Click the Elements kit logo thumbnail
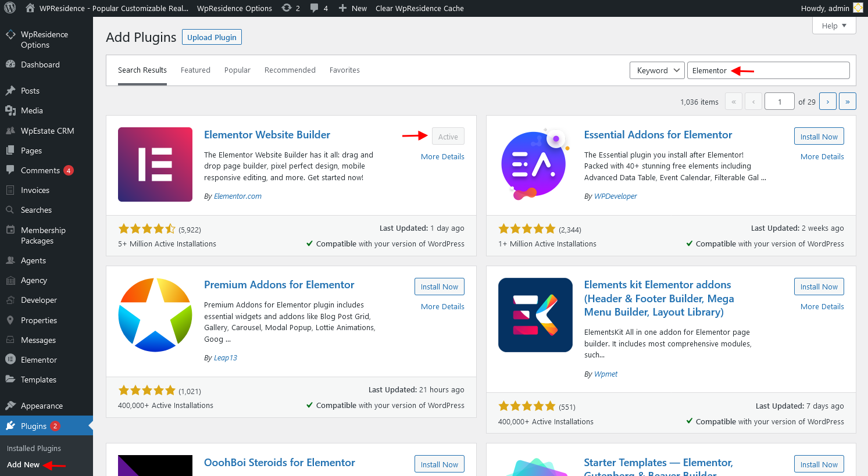 [535, 314]
